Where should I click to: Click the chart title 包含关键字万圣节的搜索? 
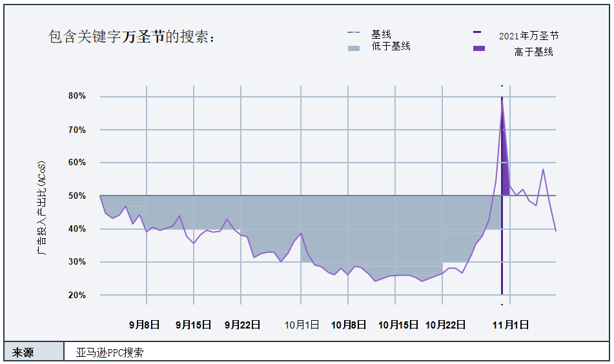pos(132,37)
